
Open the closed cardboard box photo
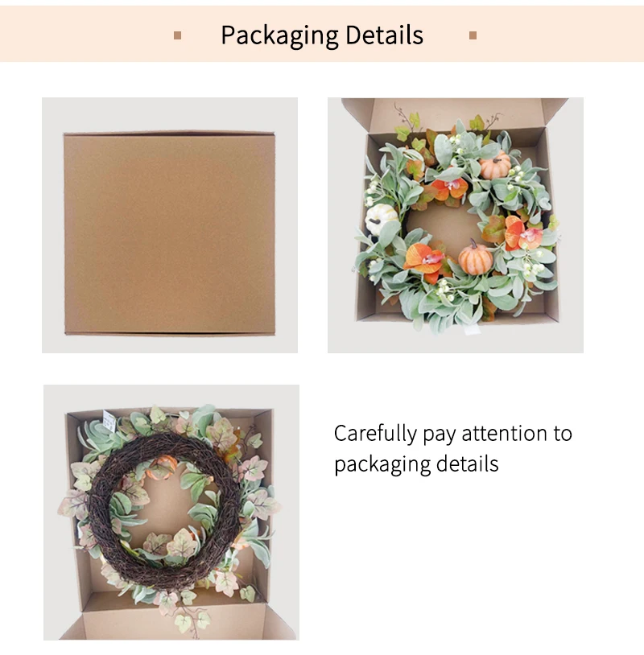[x=170, y=225]
